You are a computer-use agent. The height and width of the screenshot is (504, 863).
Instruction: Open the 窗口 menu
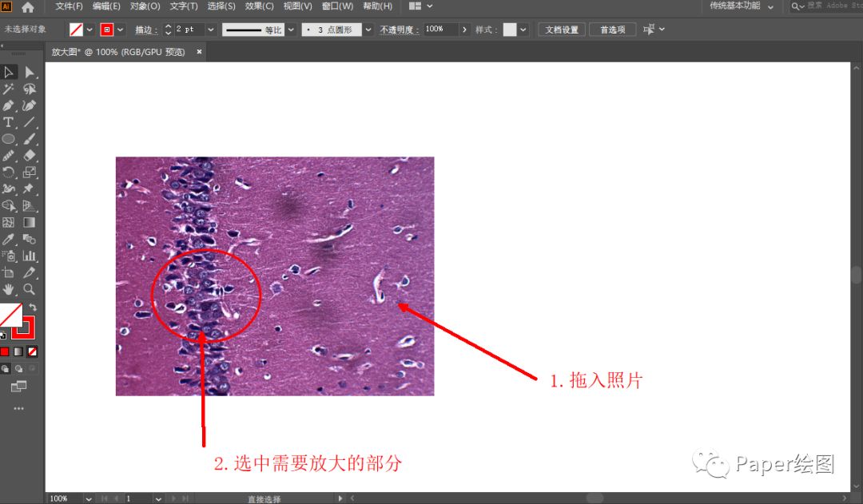point(336,6)
